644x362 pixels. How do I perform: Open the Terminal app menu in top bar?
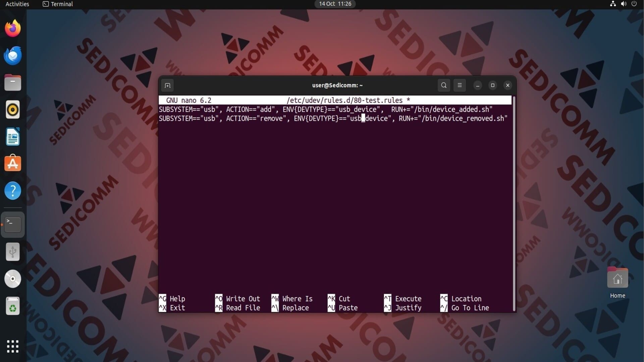58,4
